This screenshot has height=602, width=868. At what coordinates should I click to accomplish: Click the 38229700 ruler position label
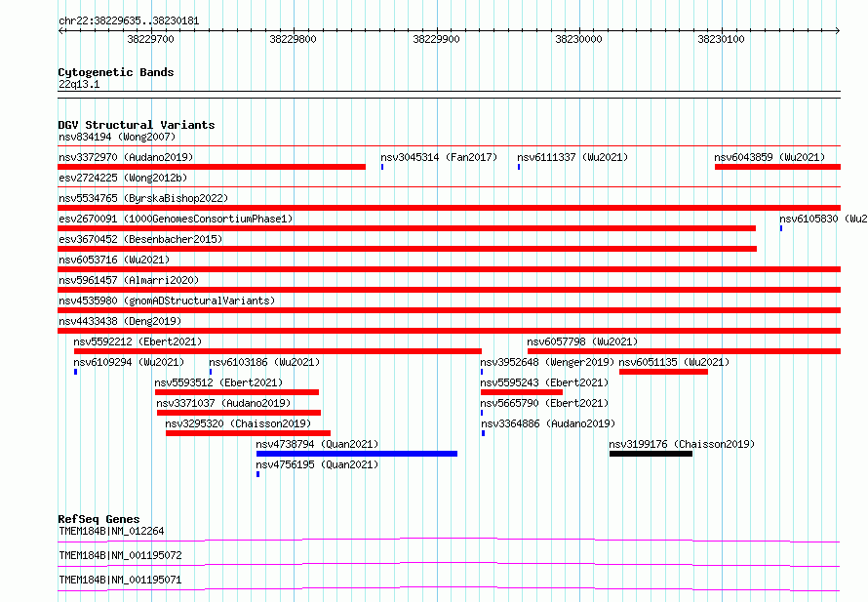tap(150, 39)
